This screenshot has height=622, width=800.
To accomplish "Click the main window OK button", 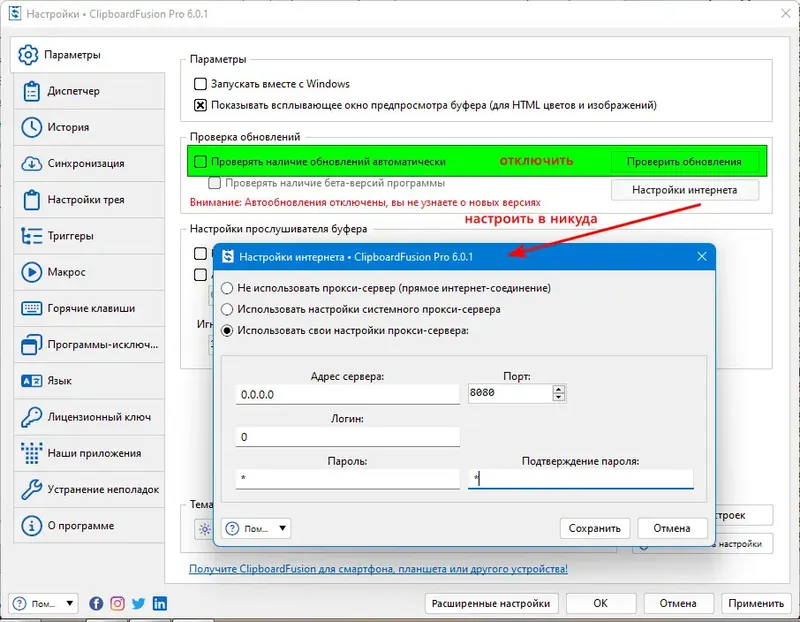I will [601, 604].
